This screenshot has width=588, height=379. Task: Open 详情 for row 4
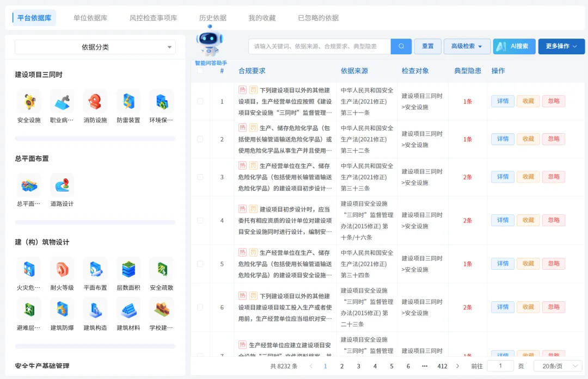(503, 220)
